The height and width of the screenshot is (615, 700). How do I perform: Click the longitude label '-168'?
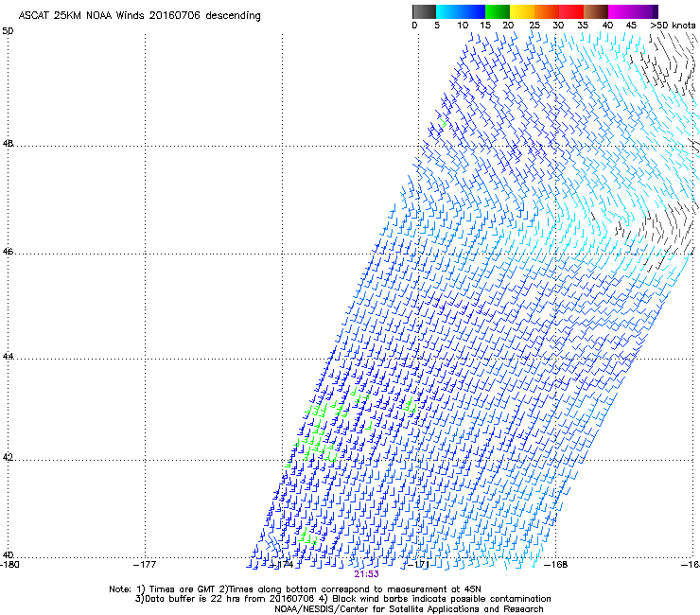pos(556,564)
